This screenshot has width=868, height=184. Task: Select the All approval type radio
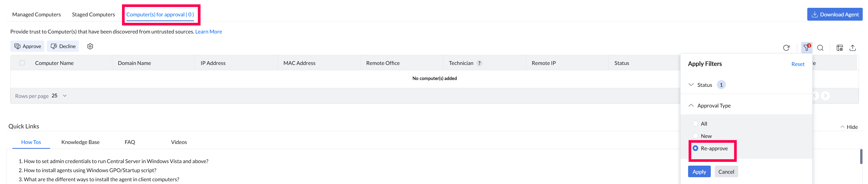coord(695,123)
